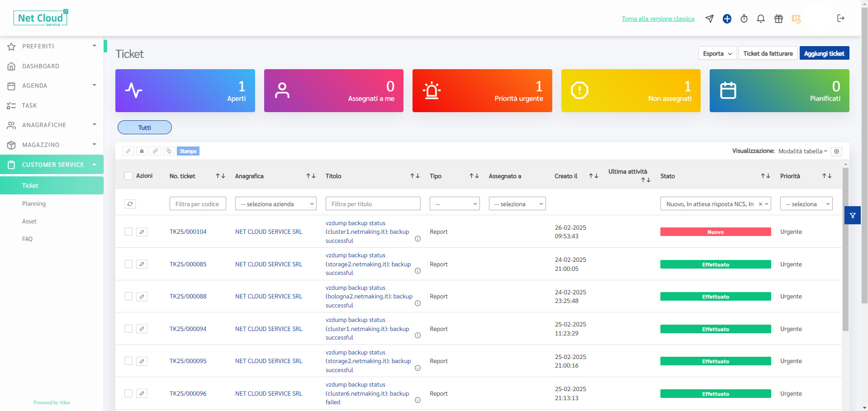Click the Tutti filter pill
This screenshot has height=411, width=868.
[145, 128]
